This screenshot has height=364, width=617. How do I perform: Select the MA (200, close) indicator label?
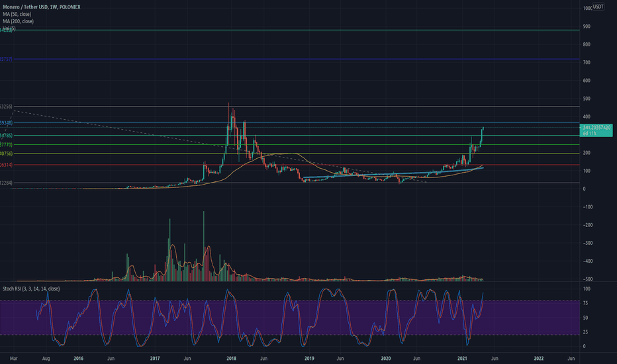click(18, 21)
